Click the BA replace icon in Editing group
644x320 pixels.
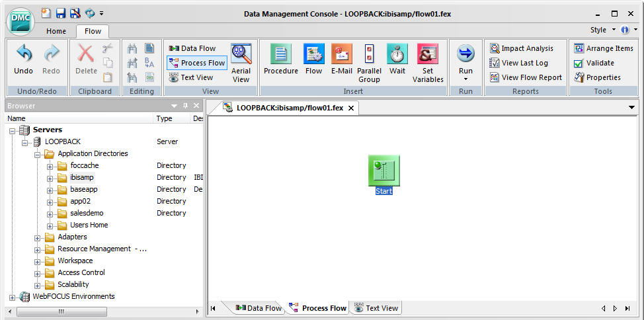149,63
